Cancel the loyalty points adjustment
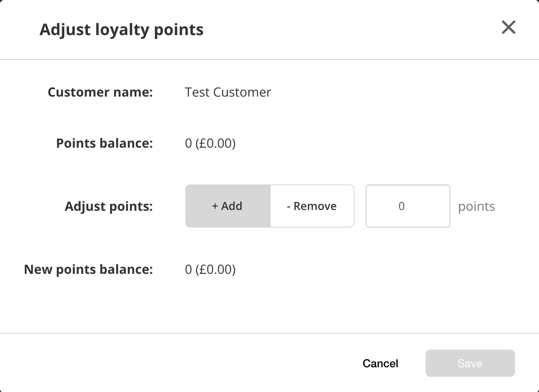Image resolution: width=539 pixels, height=392 pixels. pyautogui.click(x=380, y=363)
